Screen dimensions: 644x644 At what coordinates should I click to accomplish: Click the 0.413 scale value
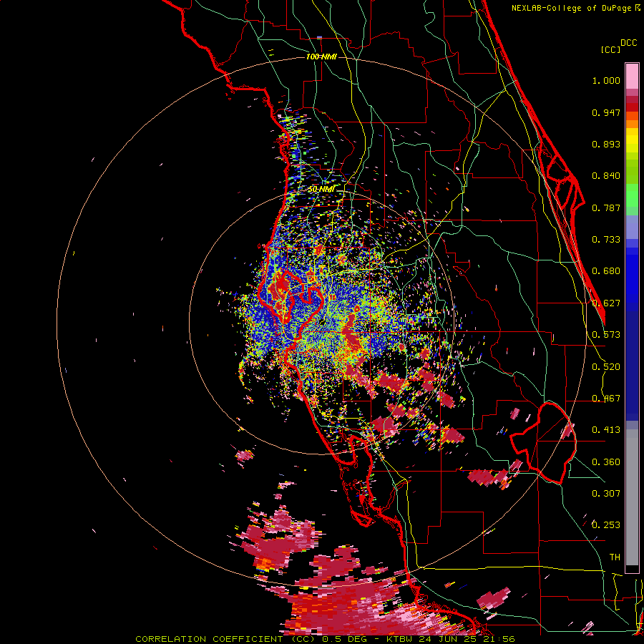606,430
